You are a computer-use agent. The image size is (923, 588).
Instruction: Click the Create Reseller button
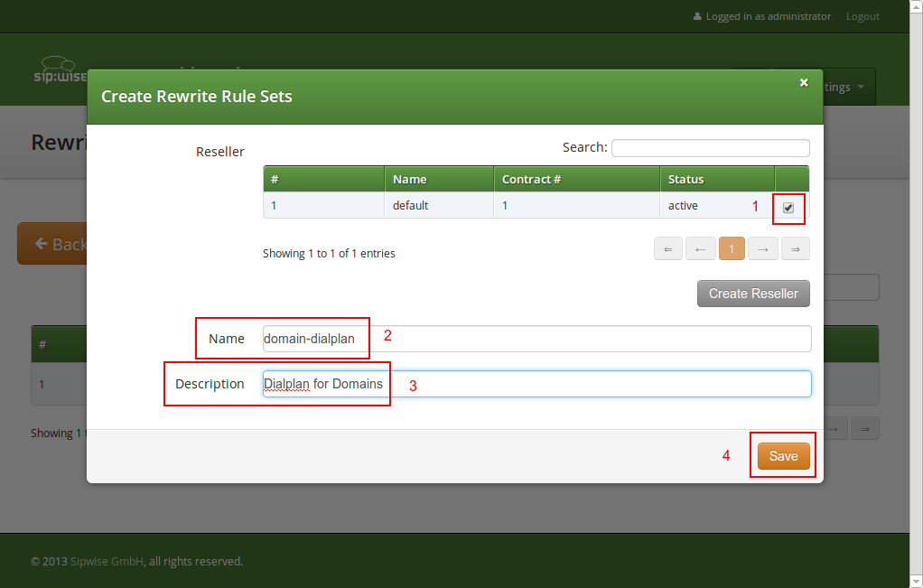click(x=753, y=293)
